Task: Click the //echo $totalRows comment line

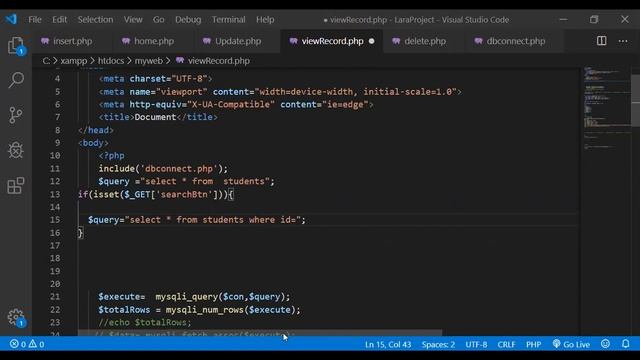Action: point(145,322)
